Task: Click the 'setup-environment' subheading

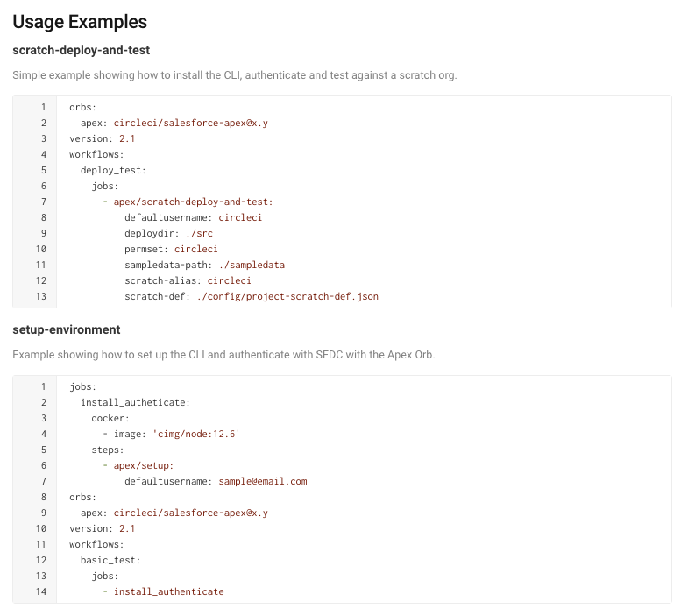Action: click(67, 329)
